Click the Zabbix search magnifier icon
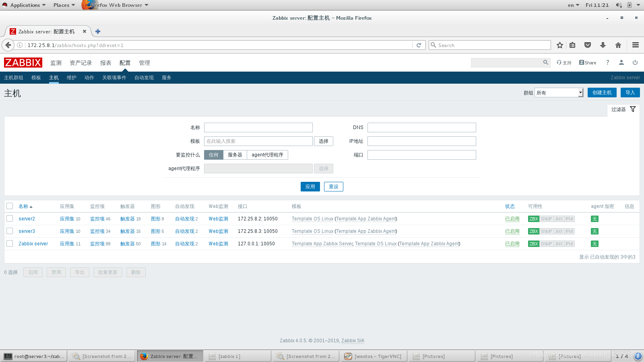Screen dimensions: 644x362 (546, 62)
